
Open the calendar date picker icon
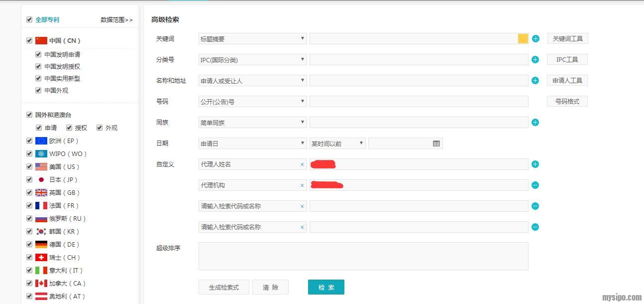[x=436, y=144]
